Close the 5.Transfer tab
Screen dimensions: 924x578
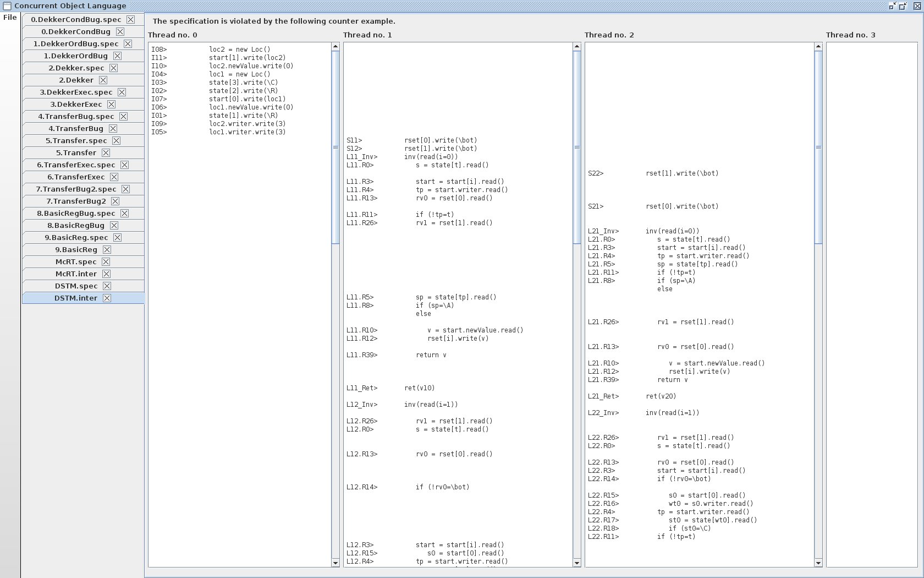point(106,152)
